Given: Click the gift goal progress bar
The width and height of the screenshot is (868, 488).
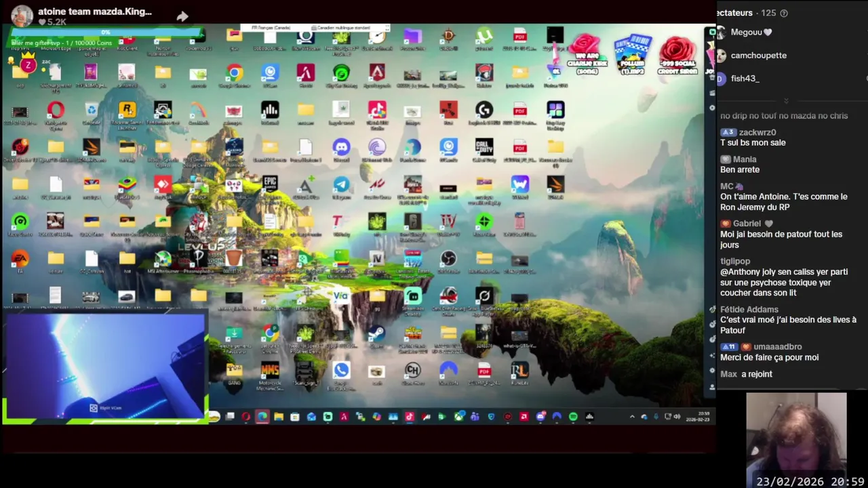Looking at the screenshot, I should pos(106,33).
